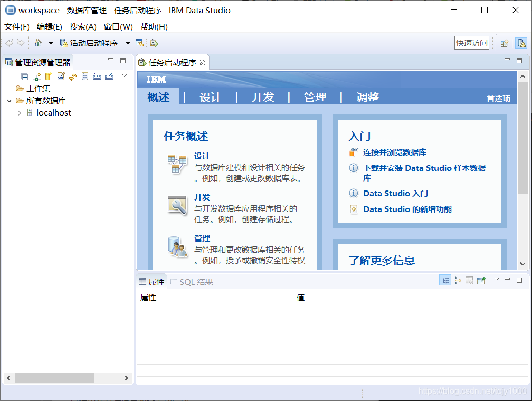
Task: Open Data Studio 入门 link
Action: click(395, 193)
